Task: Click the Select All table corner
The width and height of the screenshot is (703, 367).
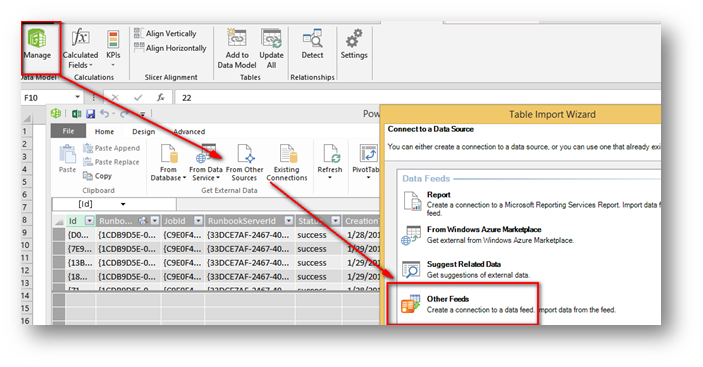Action: pyautogui.click(x=59, y=221)
